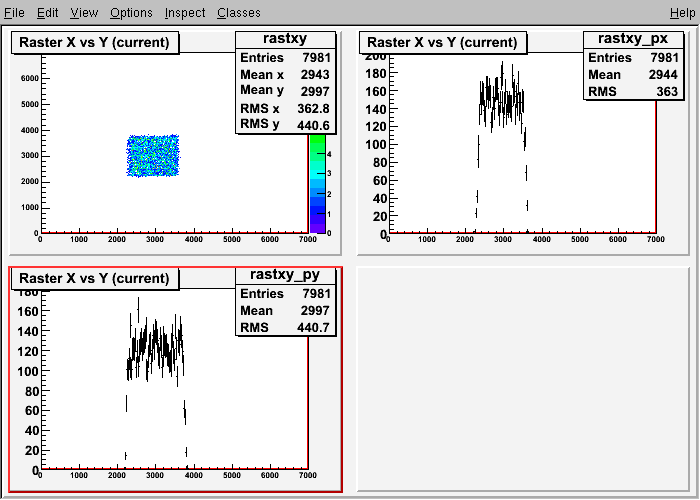
Task: Click the purple band at palette bottom
Action: 317,228
